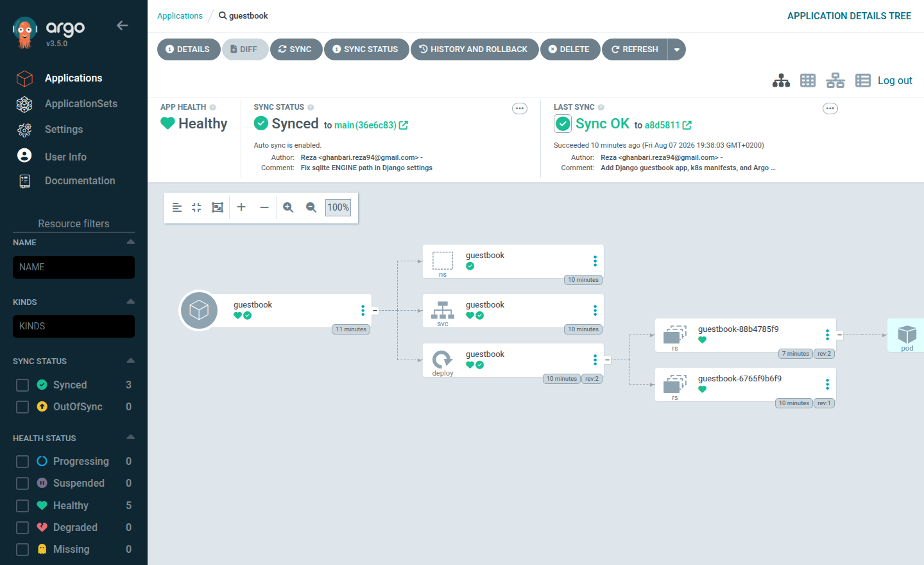Zoom out with the magnifier minus icon

pyautogui.click(x=311, y=207)
